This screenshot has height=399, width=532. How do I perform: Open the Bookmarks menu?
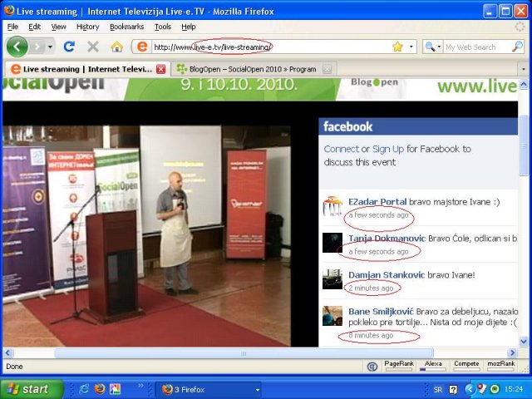(x=126, y=27)
